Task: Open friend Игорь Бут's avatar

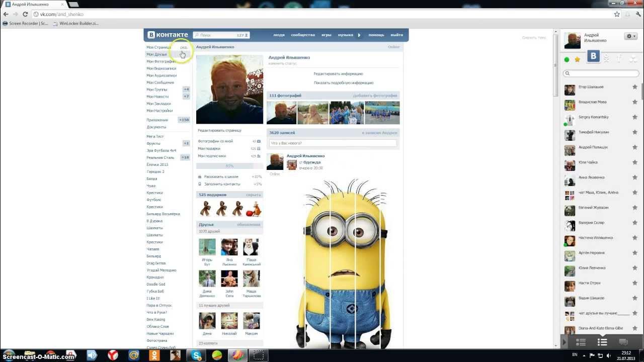Action: (207, 247)
